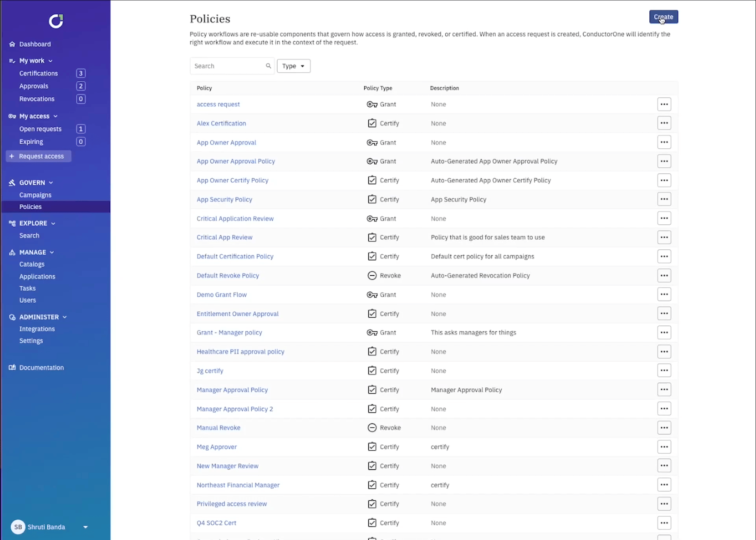Screen dimensions: 756x540
Task: Click the 'access request' policy link
Action: click(218, 104)
